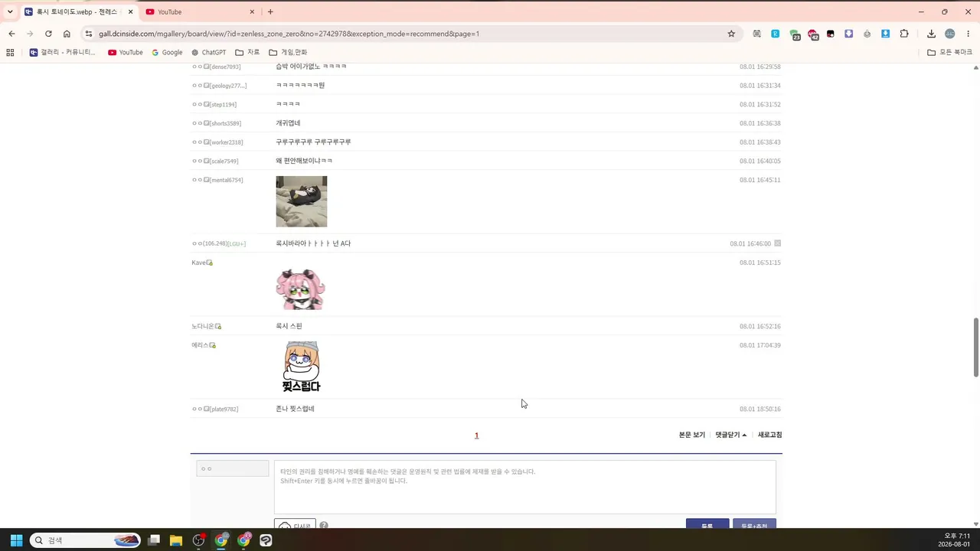Open the 자료 bookmark folder
980x551 pixels.
click(247, 52)
